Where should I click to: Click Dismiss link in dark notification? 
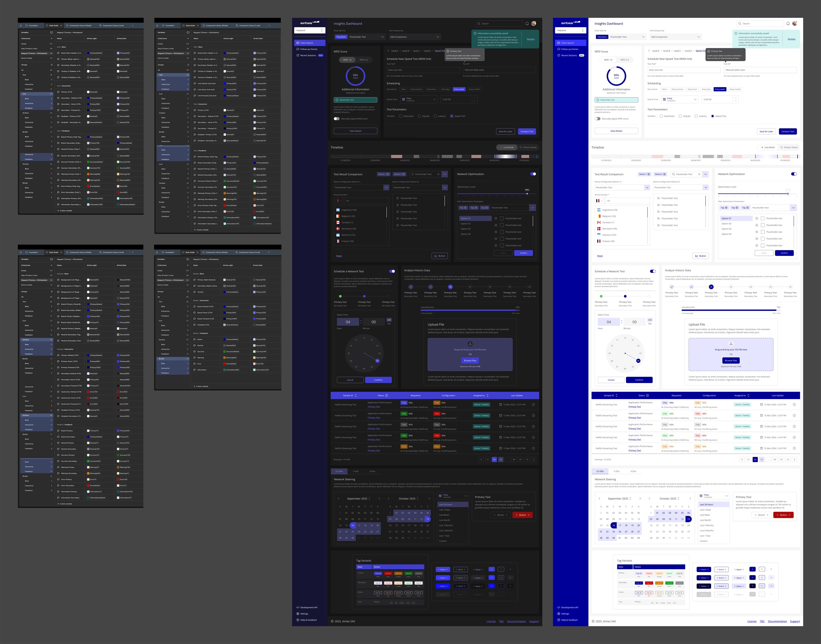(531, 39)
